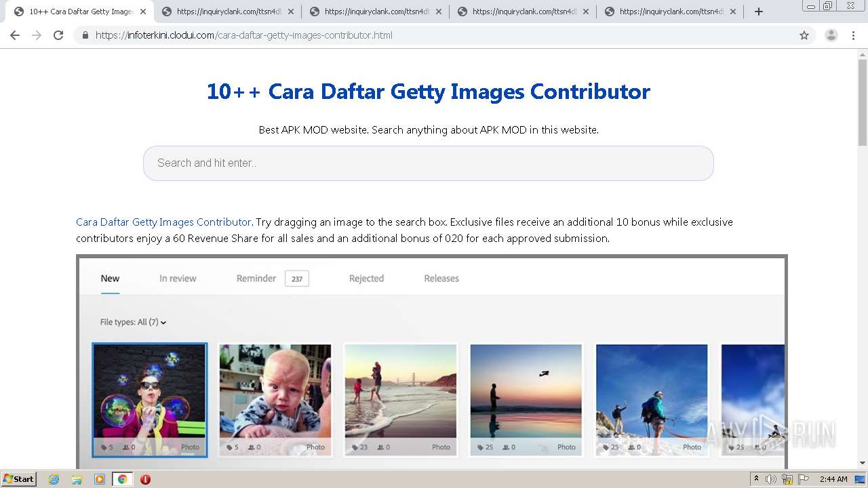The width and height of the screenshot is (868, 488).
Task: Select the Cara Daftar Getty Images tab
Action: click(79, 12)
